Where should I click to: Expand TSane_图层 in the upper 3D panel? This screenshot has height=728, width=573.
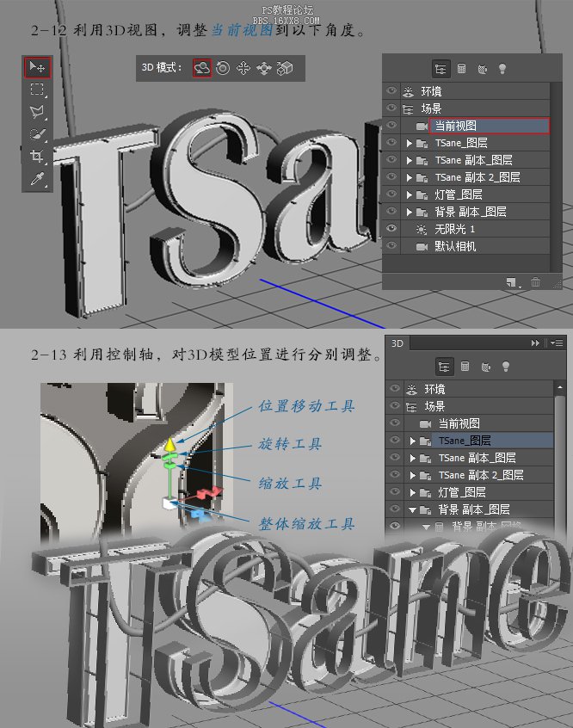(x=409, y=143)
